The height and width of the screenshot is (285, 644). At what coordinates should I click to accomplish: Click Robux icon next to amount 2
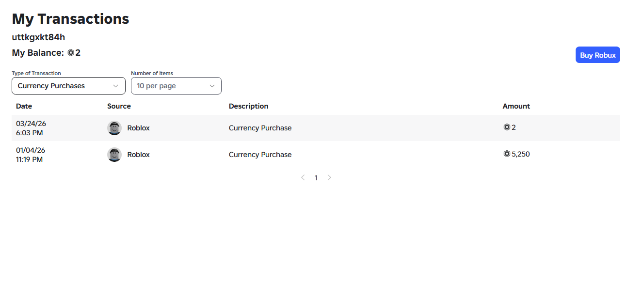(507, 127)
